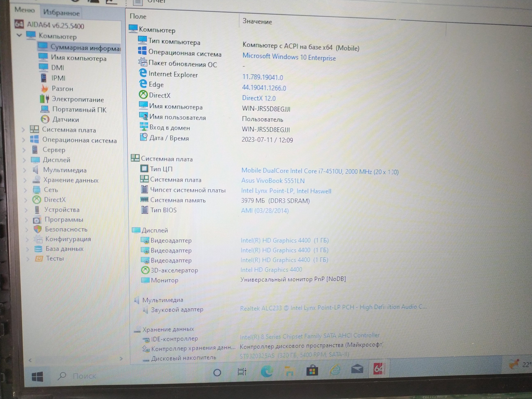
Task: Expand the Сервер tree node
Action: point(24,150)
